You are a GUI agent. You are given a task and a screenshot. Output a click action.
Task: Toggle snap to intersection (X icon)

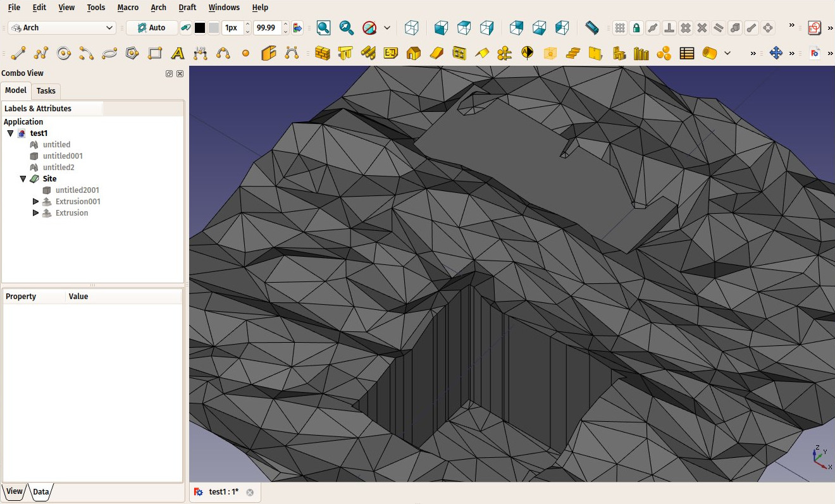click(702, 28)
